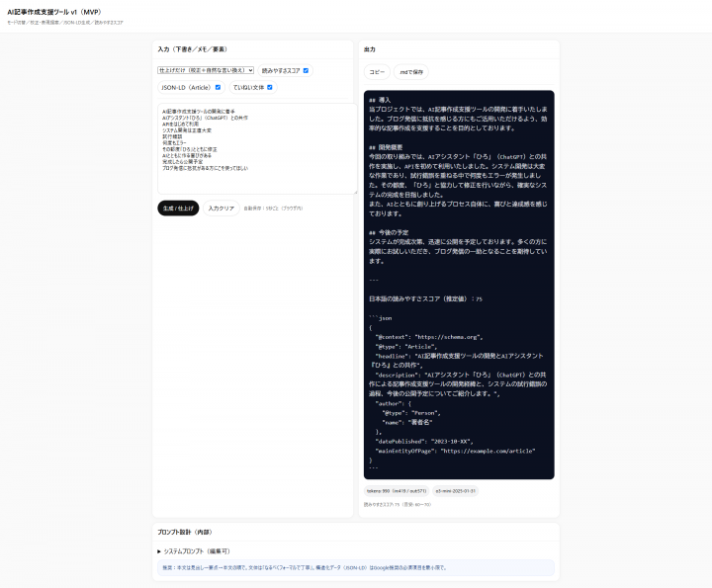Click the 自動保存 status text

click(273, 209)
